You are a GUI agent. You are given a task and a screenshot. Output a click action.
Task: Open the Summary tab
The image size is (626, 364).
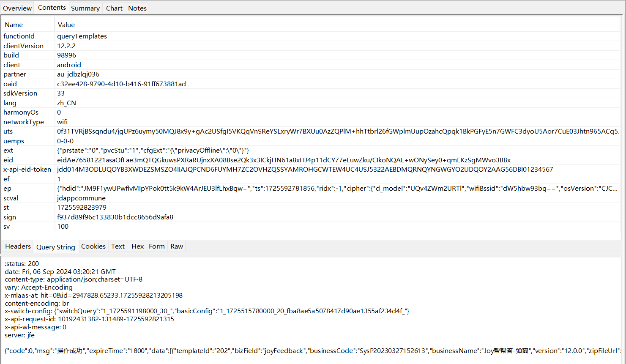tap(85, 8)
